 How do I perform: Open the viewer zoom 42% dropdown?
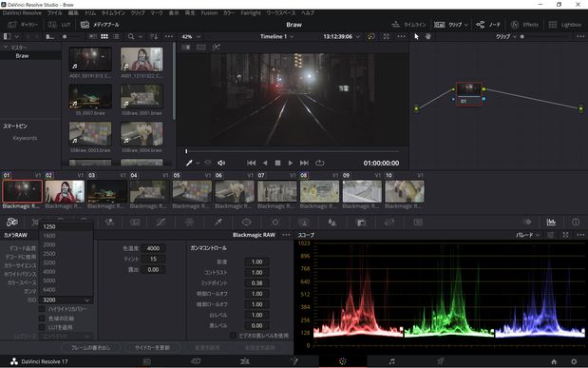pyautogui.click(x=191, y=36)
